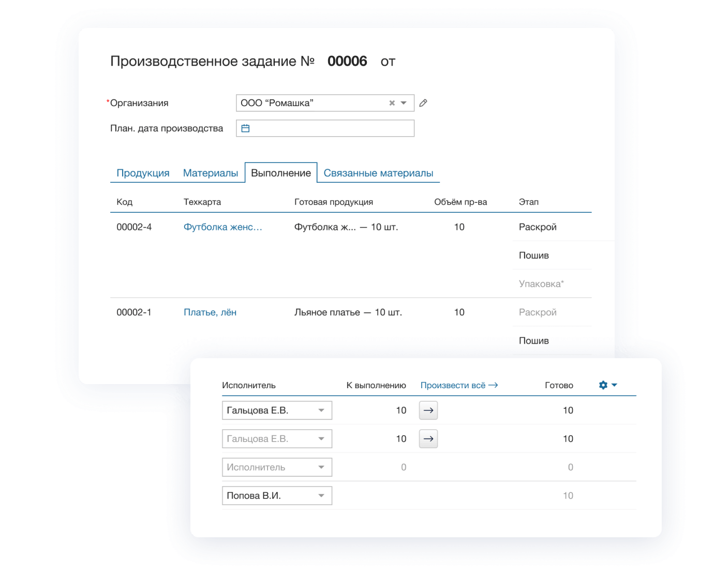The image size is (714, 588).
Task: Switch to the Материалы tab
Action: tap(211, 173)
